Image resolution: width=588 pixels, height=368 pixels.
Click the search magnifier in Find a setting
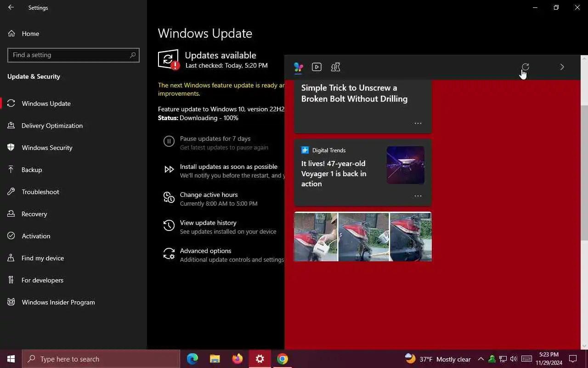click(133, 55)
